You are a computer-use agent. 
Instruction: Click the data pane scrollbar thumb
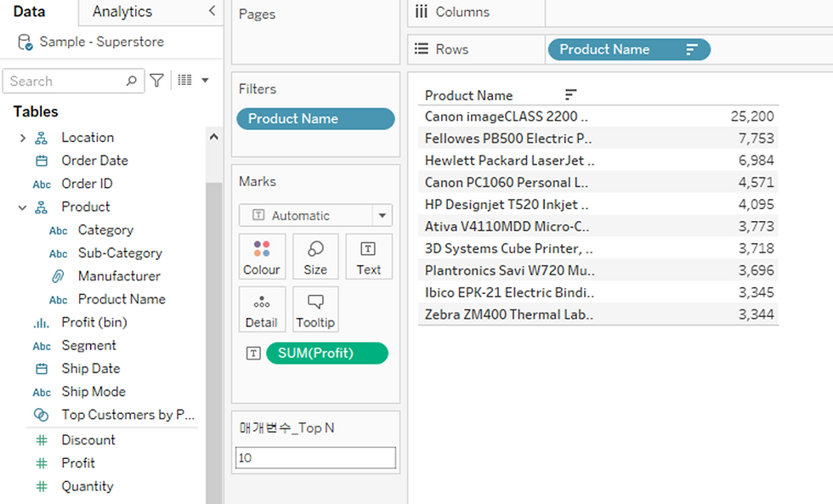pos(213,343)
